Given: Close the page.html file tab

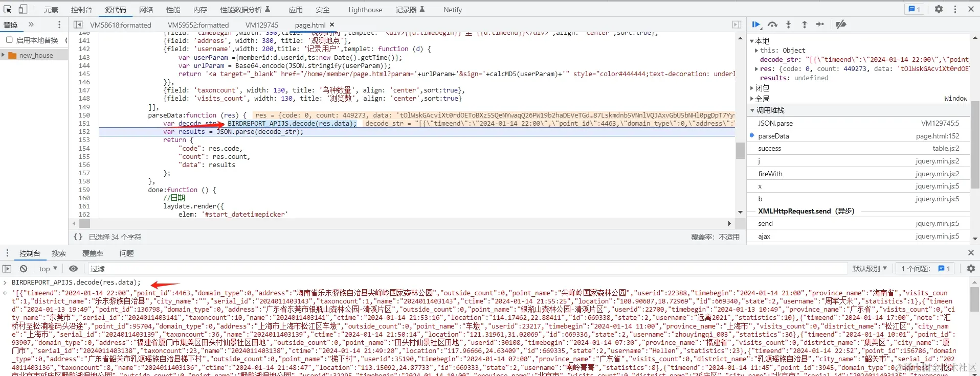Looking at the screenshot, I should [x=332, y=25].
